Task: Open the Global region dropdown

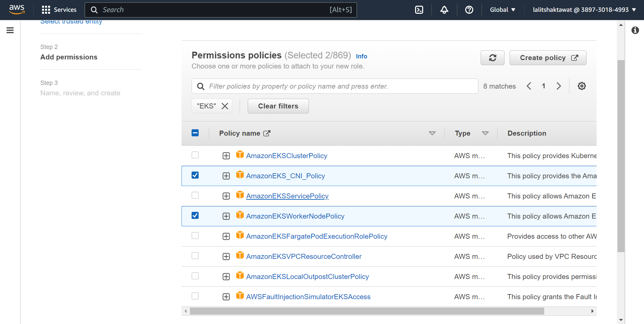Action: point(502,10)
